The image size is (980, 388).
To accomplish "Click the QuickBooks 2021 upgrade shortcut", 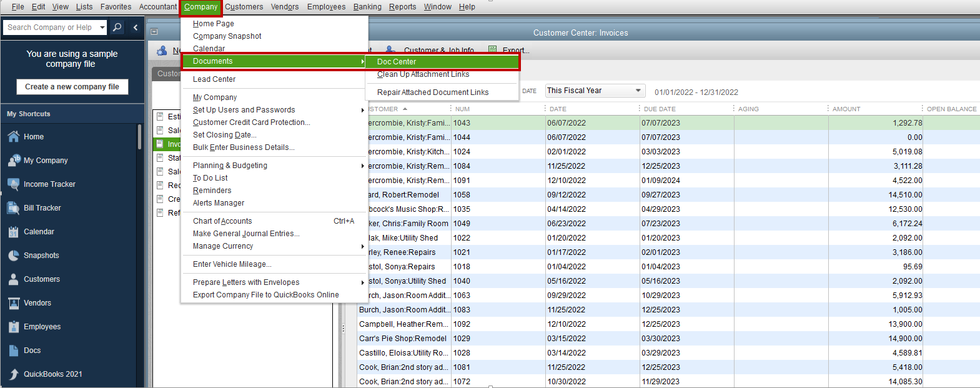I will [52, 374].
